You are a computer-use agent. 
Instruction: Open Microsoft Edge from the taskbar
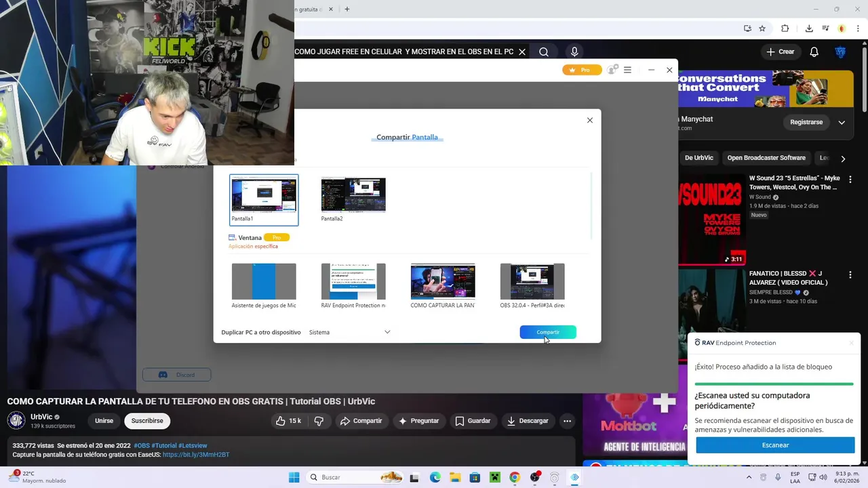435,477
